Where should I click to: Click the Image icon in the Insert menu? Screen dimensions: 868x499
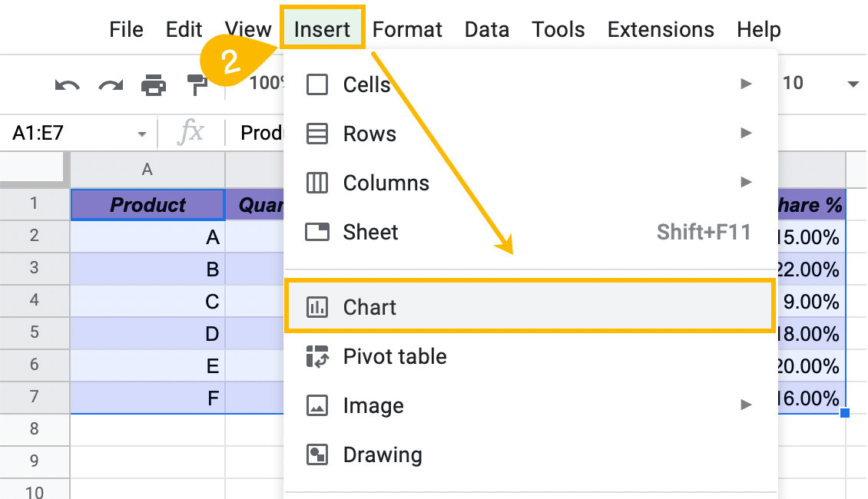coord(317,405)
